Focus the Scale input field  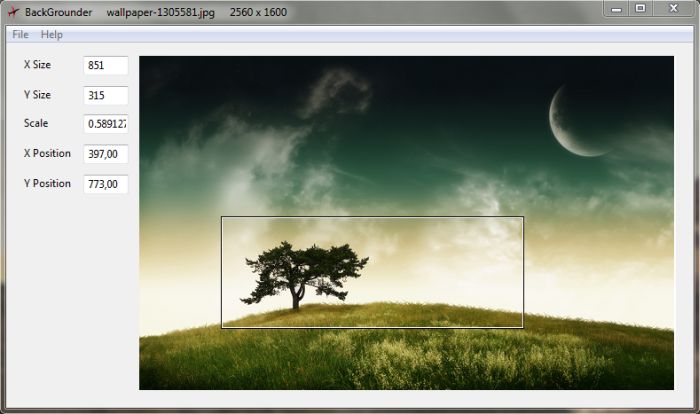[x=105, y=124]
